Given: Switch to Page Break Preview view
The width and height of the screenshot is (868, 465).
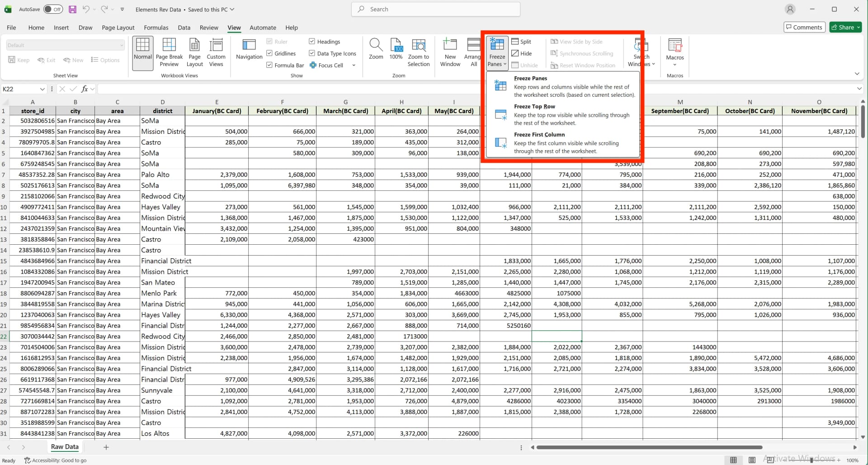Looking at the screenshot, I should pyautogui.click(x=169, y=51).
